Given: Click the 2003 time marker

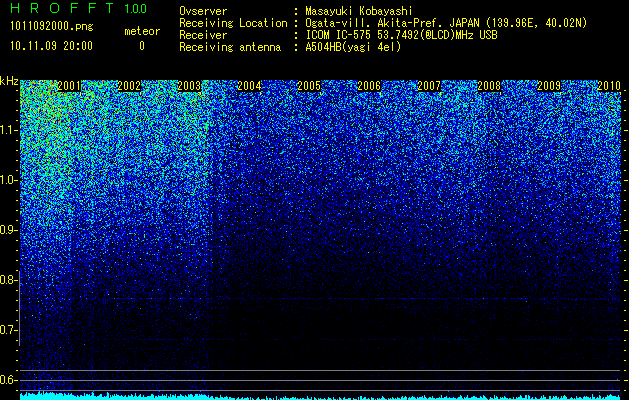Looking at the screenshot, I should point(189,86).
